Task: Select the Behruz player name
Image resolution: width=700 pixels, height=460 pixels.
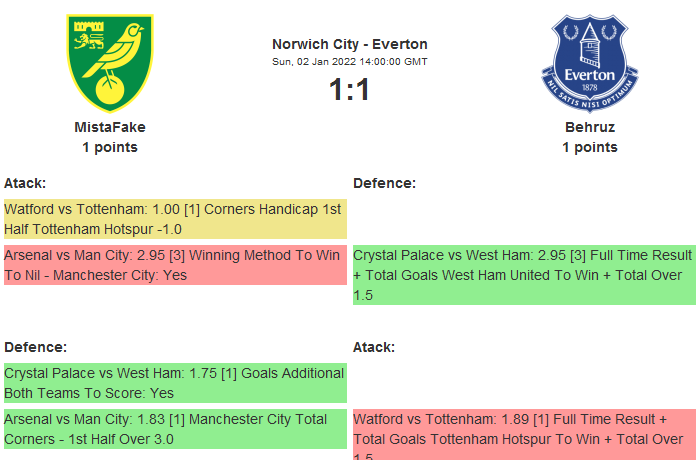Action: pos(590,127)
